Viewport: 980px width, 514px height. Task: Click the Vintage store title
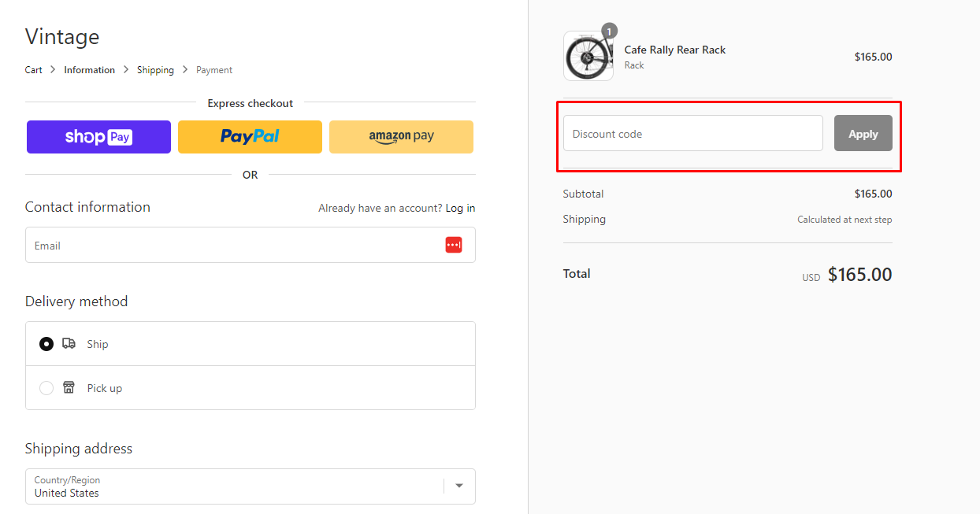[62, 37]
